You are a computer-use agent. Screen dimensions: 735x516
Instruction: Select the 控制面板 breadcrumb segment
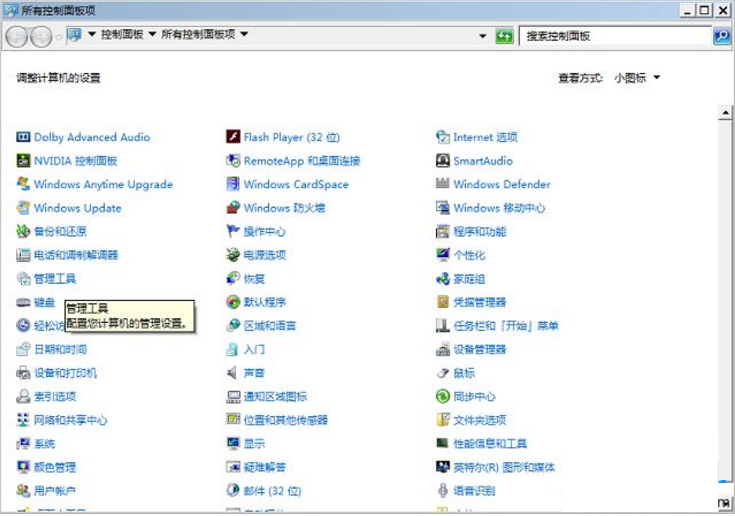tap(122, 34)
